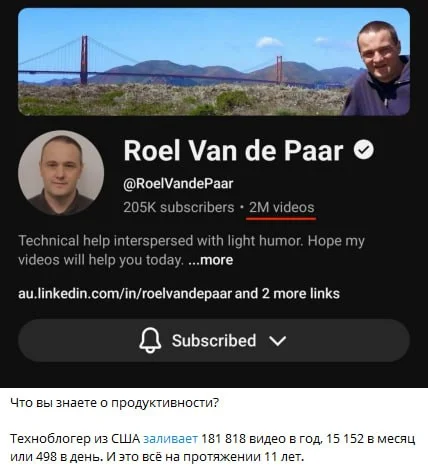Click the man's photo in the banner
Screen dimensions: 428x472
tap(380, 68)
